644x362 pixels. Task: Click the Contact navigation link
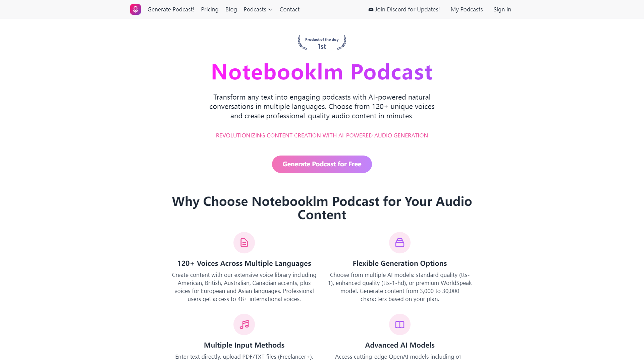(x=290, y=9)
